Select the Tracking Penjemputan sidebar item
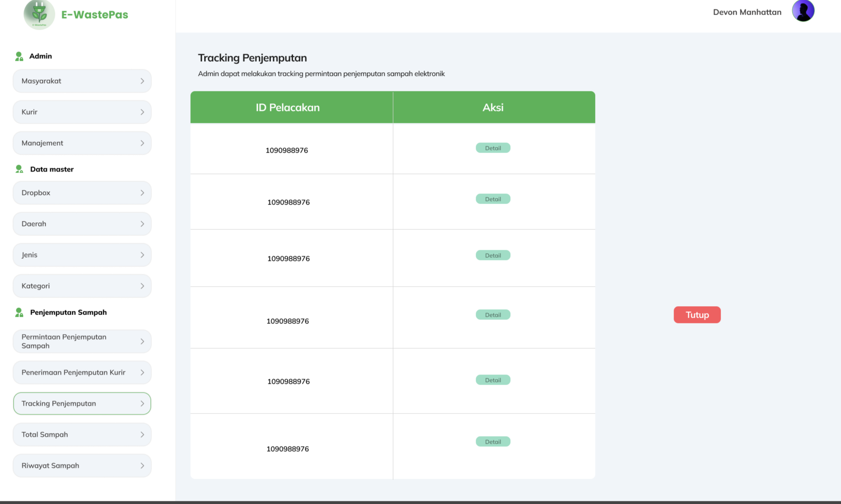Viewport: 841px width, 504px height. [82, 404]
